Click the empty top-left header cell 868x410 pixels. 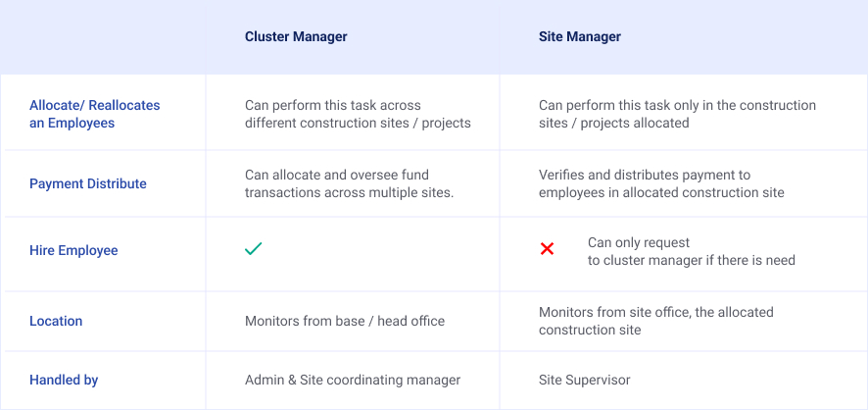(103, 37)
